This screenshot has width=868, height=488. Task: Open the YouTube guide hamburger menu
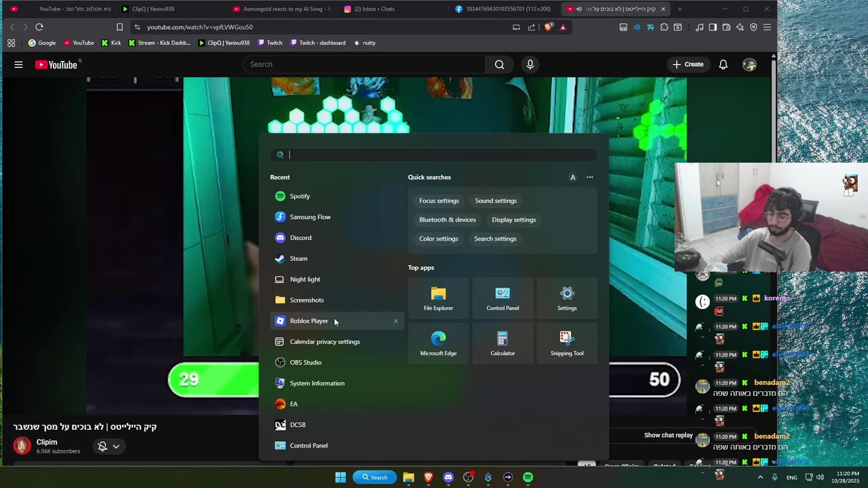(x=18, y=64)
